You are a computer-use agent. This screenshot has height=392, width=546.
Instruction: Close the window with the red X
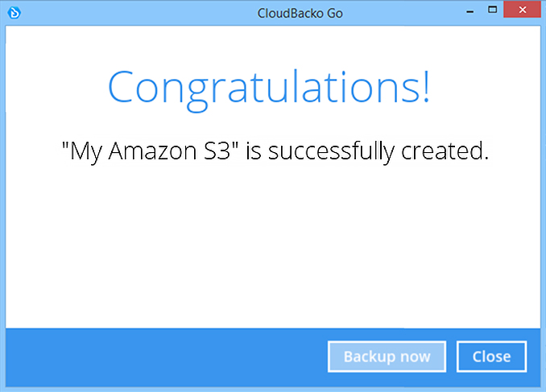click(x=522, y=10)
